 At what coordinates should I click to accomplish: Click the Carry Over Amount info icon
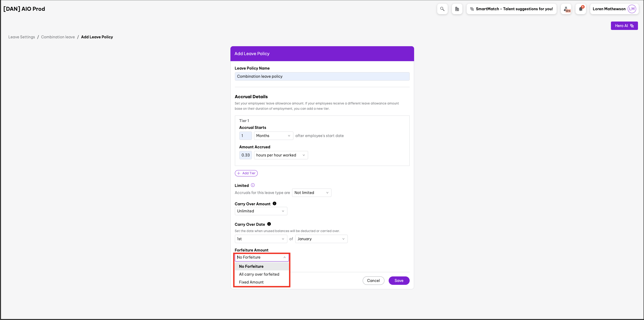pyautogui.click(x=275, y=204)
